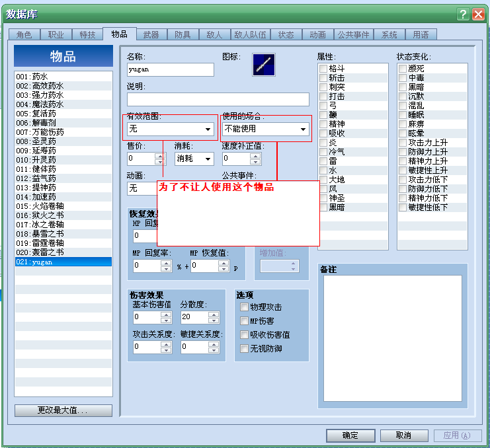Increase 基本伤害值 with up arrow

[166, 314]
